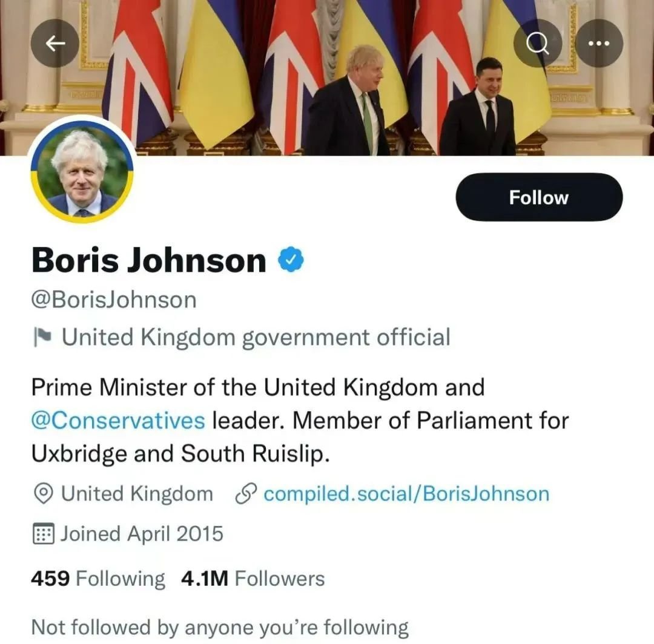Tap the calendar icon beside join date

[x=42, y=533]
